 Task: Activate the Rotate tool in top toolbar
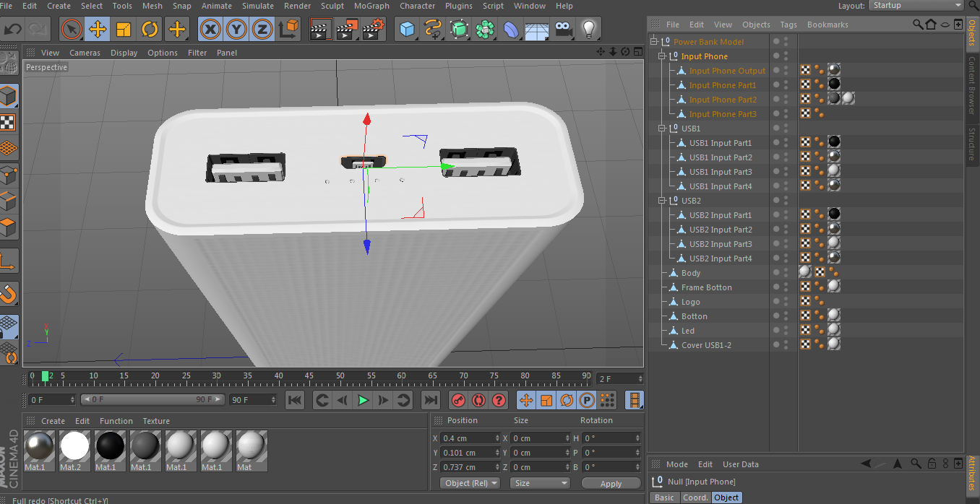click(x=150, y=30)
